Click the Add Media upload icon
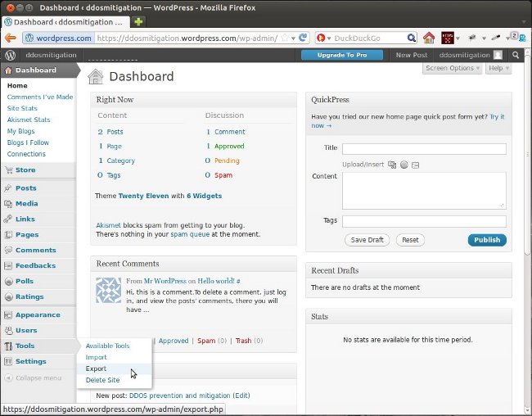 point(393,165)
